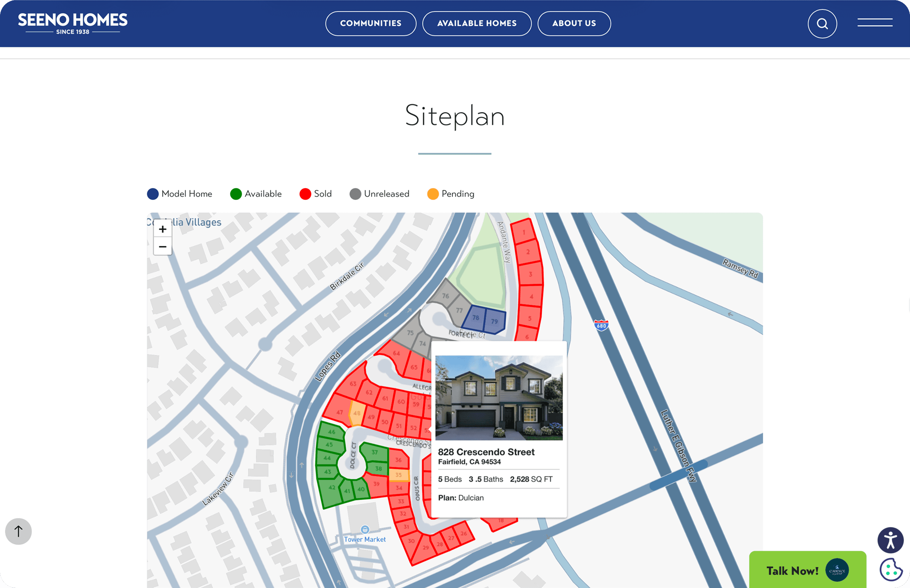Click the Interstate 680 shield
The height and width of the screenshot is (588, 910).
tap(601, 325)
